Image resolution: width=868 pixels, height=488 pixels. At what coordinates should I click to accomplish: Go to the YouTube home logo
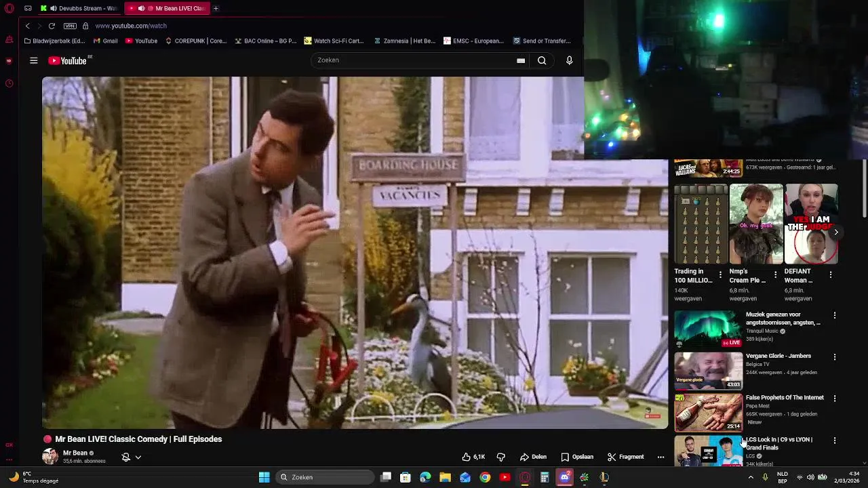click(x=68, y=60)
